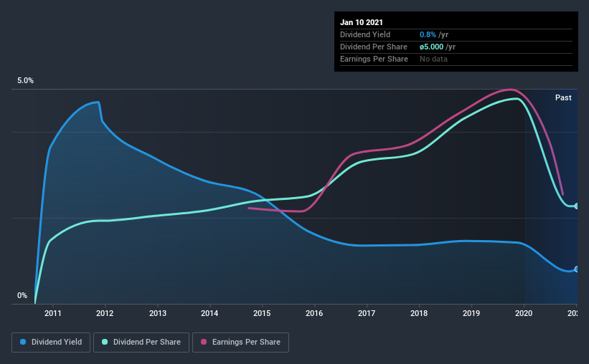
Task: Click the 'Dividend Per Share' tooltip row label
Action: 374,47
